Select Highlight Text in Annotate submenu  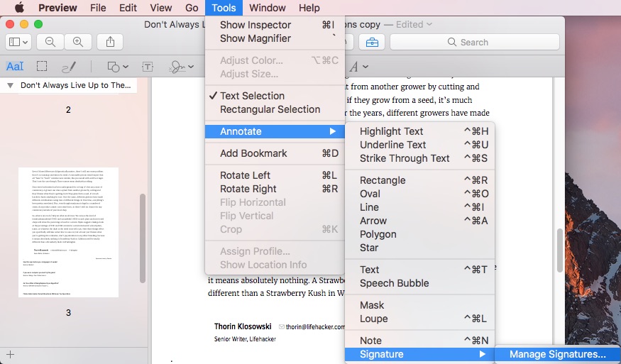click(x=391, y=131)
